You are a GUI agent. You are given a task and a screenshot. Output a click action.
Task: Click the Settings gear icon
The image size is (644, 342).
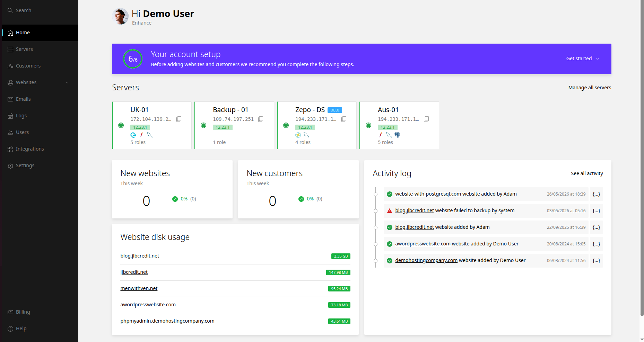[10, 166]
